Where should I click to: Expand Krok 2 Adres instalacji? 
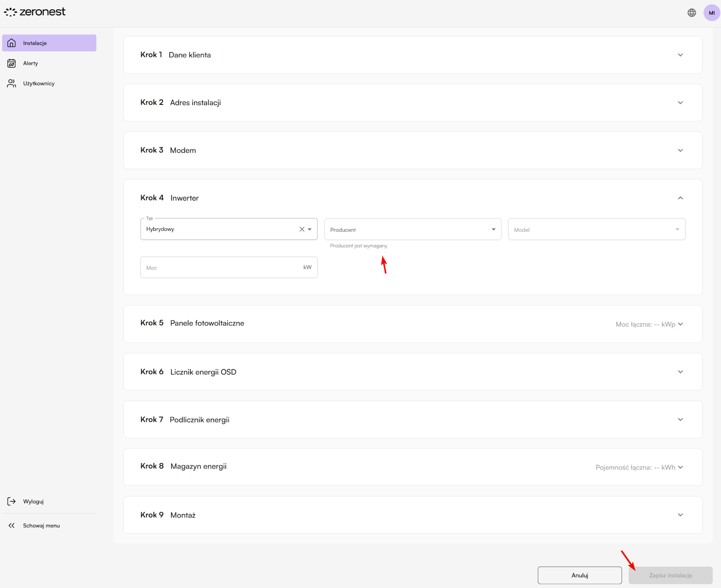pos(680,103)
